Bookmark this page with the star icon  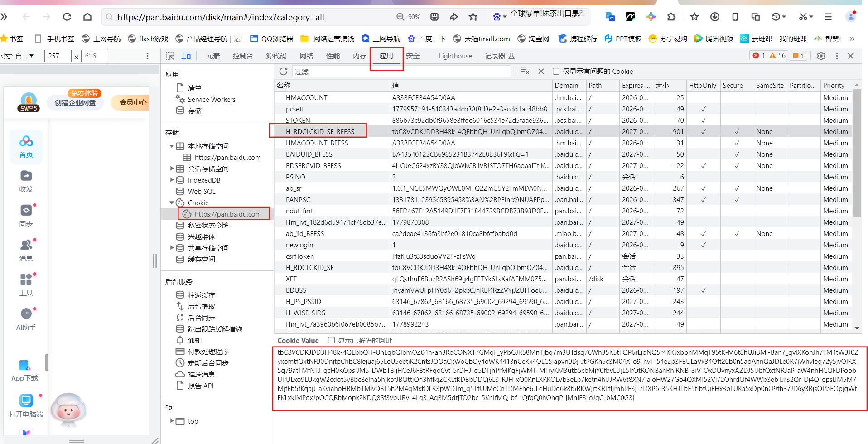pyautogui.click(x=473, y=17)
